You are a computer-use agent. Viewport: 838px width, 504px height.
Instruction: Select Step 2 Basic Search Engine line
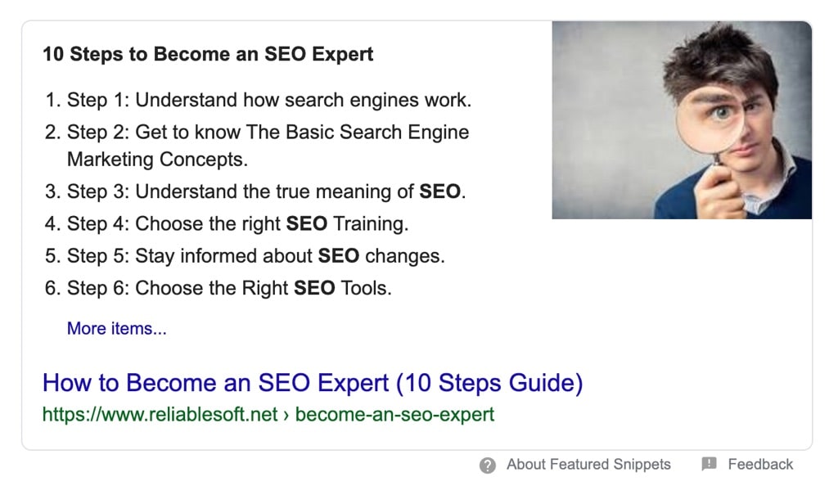click(x=268, y=132)
